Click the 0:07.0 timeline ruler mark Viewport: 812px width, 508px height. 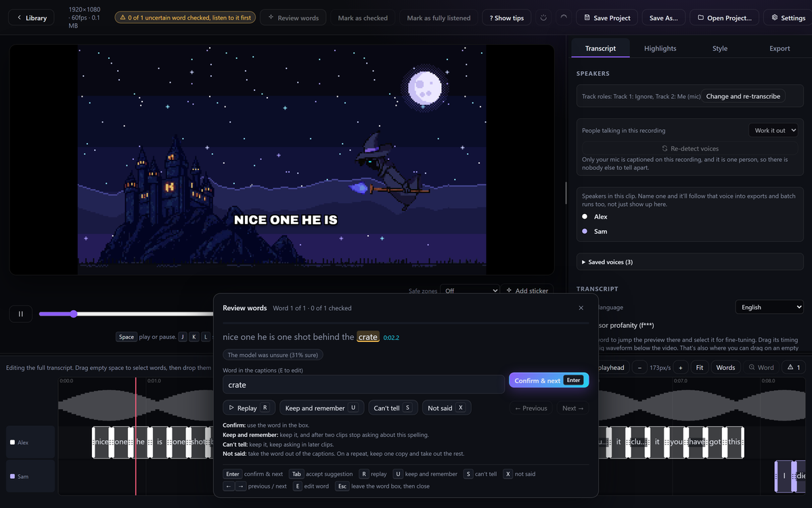[680, 381]
